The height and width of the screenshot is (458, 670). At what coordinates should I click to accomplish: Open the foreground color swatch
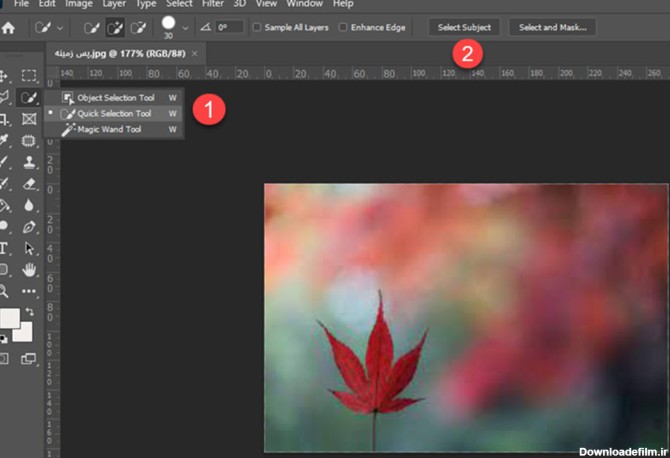(9, 318)
